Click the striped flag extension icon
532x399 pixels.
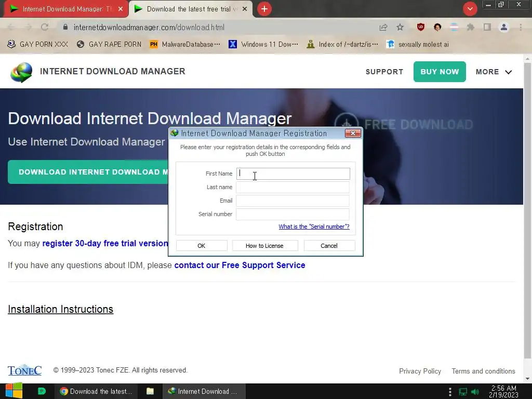pos(454,27)
